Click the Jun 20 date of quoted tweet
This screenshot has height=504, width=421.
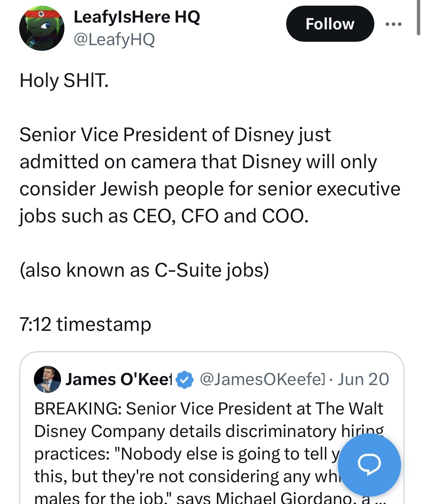point(363,379)
